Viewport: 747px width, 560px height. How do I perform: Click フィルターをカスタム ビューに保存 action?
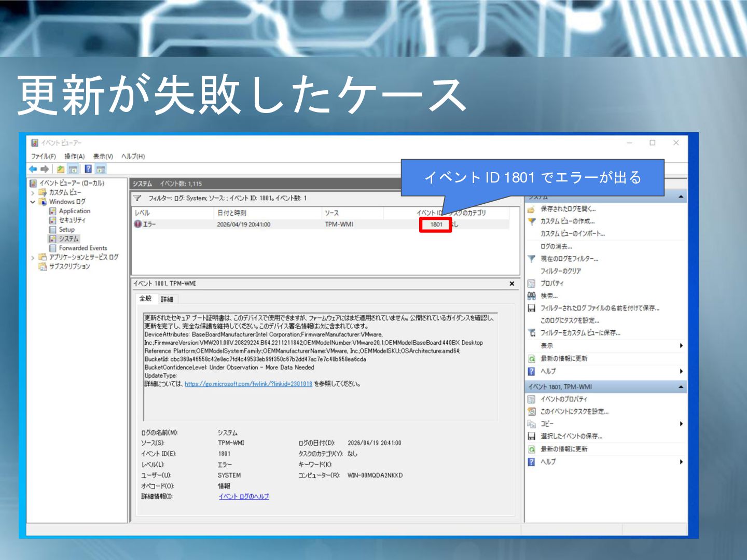coord(580,333)
